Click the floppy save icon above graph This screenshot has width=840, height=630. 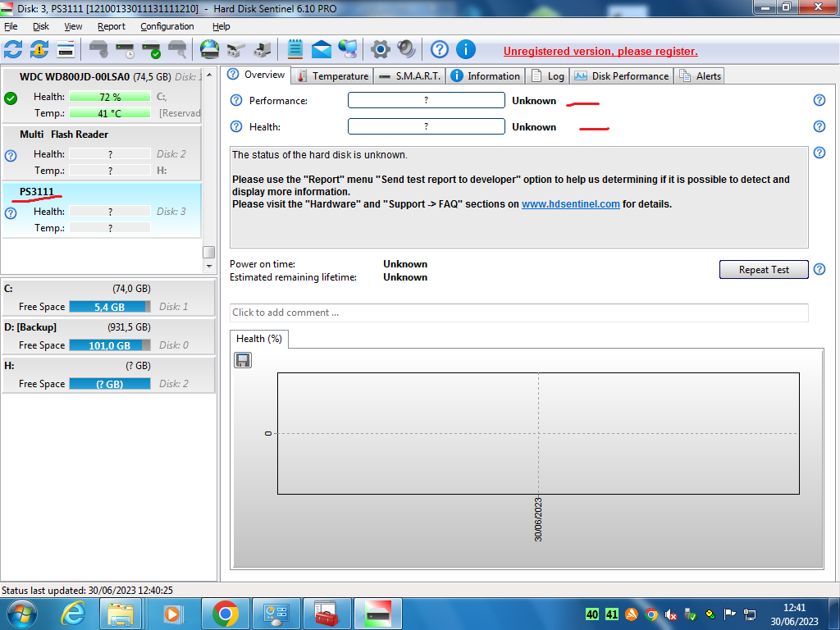coord(243,360)
